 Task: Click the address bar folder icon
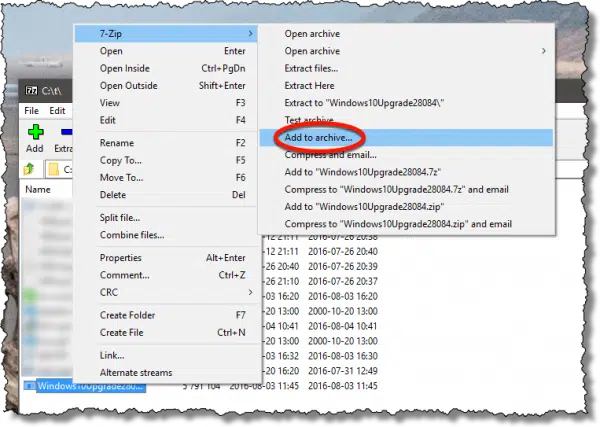pyautogui.click(x=54, y=169)
